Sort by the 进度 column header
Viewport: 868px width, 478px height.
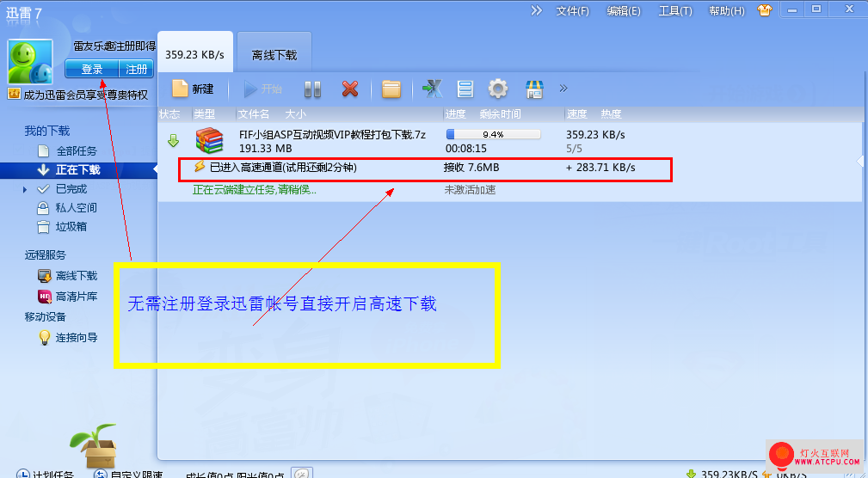(456, 114)
